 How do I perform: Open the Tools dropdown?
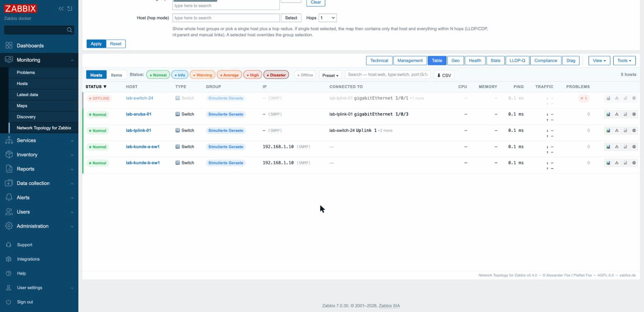[624, 61]
